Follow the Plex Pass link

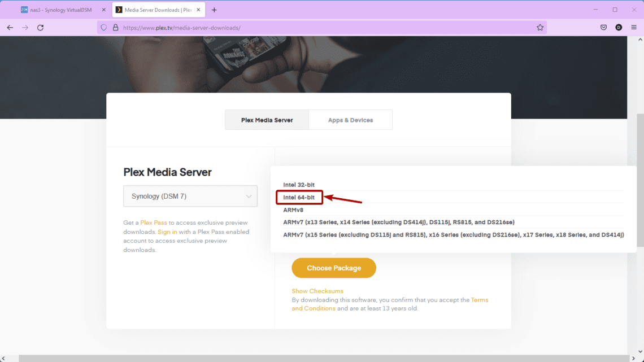tap(154, 223)
